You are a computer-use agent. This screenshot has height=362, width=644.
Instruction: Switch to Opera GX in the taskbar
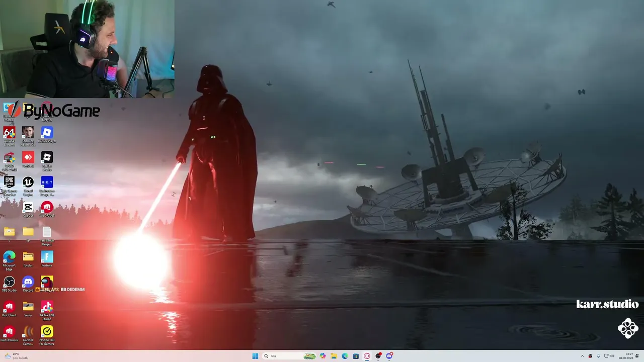coord(367,356)
